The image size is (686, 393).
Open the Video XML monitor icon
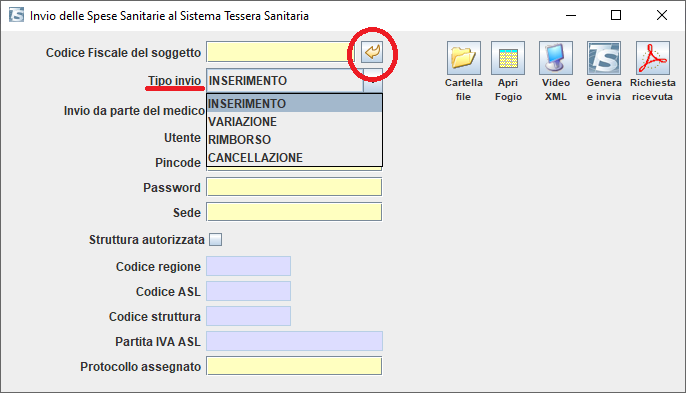click(556, 58)
